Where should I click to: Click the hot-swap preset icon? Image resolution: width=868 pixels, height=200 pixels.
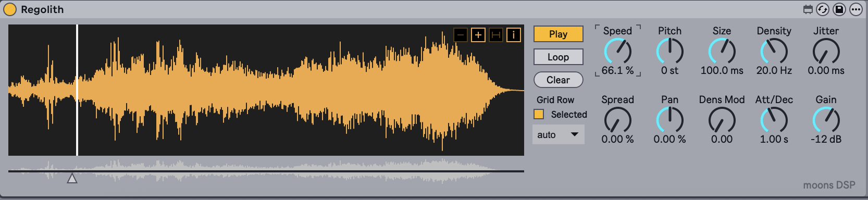click(823, 9)
